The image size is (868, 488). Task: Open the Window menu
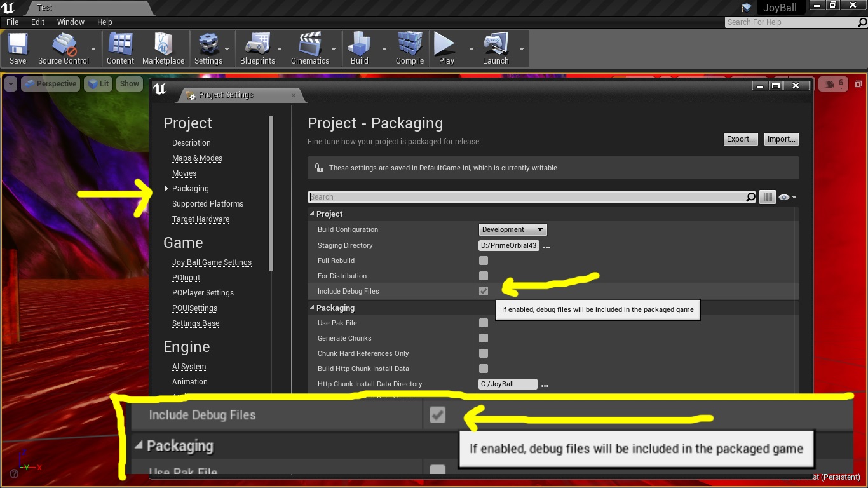tap(71, 22)
